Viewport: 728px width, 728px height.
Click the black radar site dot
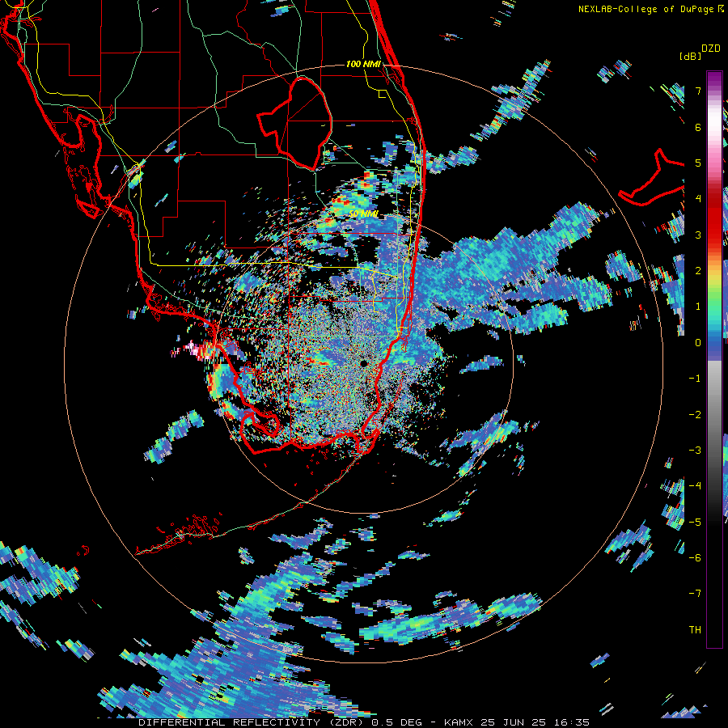tap(363, 363)
